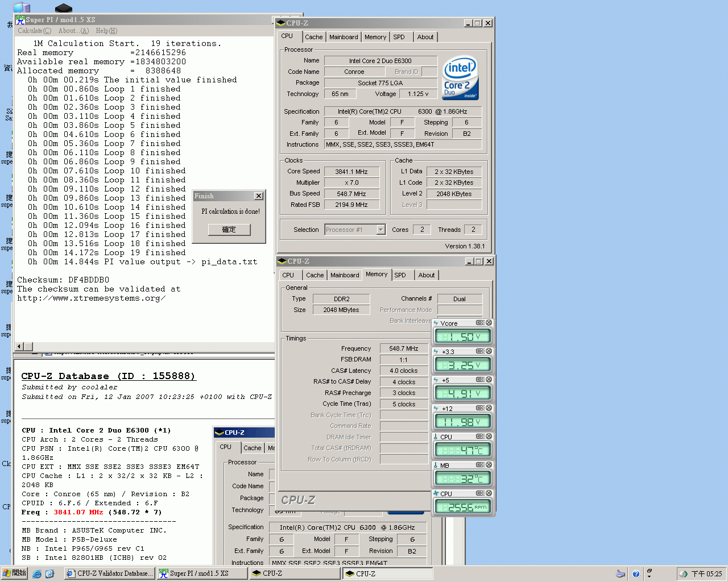Screen dimensions: 728x582
Task: Click the Bus Speed 548.7 MHz field
Action: pyautogui.click(x=351, y=194)
